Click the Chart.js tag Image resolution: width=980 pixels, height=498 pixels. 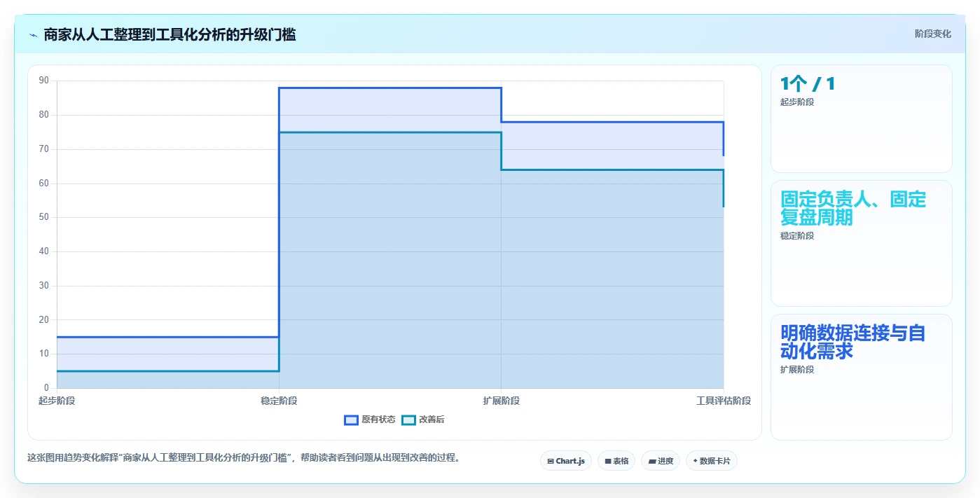click(566, 461)
